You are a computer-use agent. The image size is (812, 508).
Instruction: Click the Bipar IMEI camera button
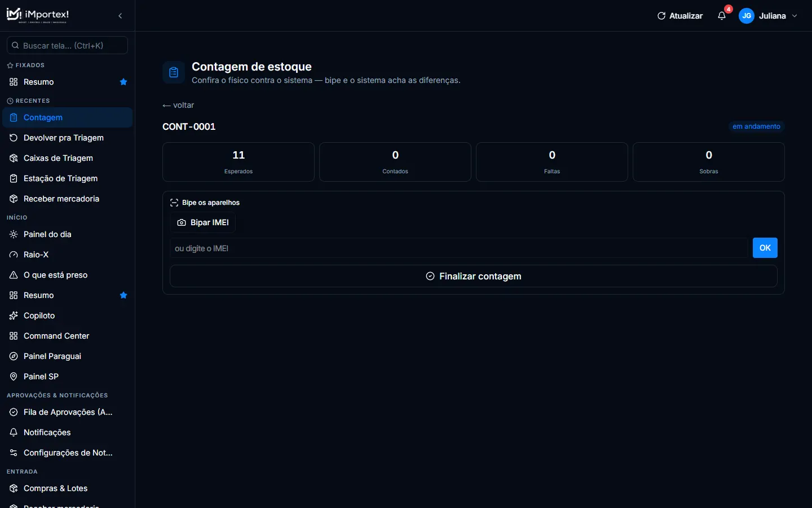[203, 222]
